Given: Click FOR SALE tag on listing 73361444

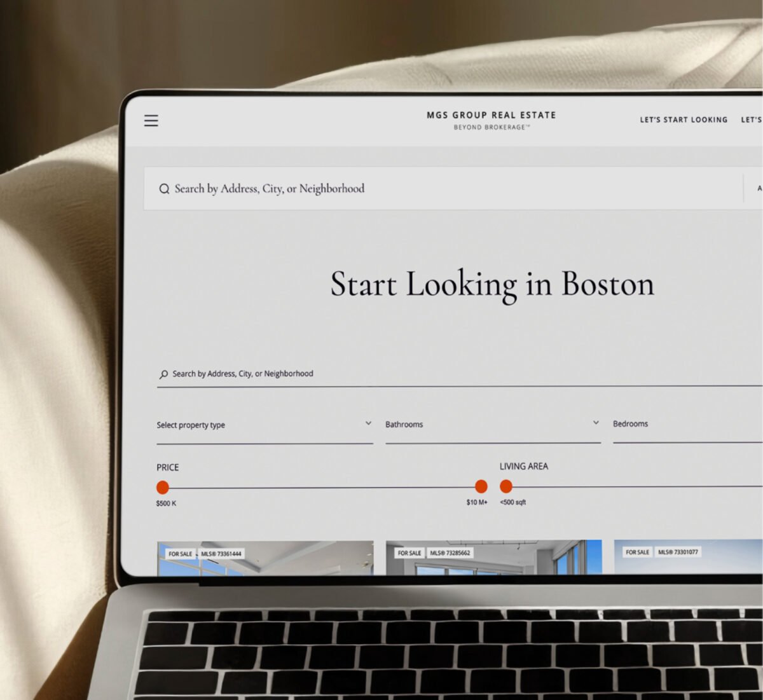Looking at the screenshot, I should 180,554.
